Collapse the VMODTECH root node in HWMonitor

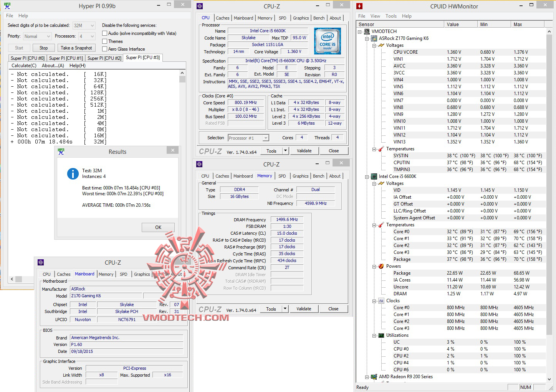[360, 31]
